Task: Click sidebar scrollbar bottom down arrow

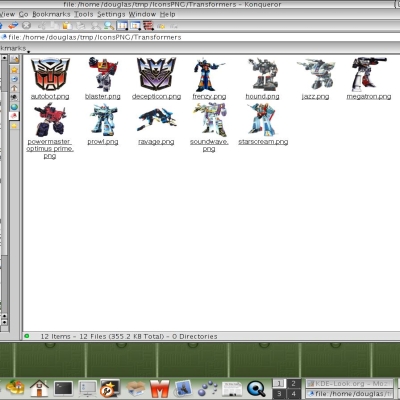Action: (4, 322)
